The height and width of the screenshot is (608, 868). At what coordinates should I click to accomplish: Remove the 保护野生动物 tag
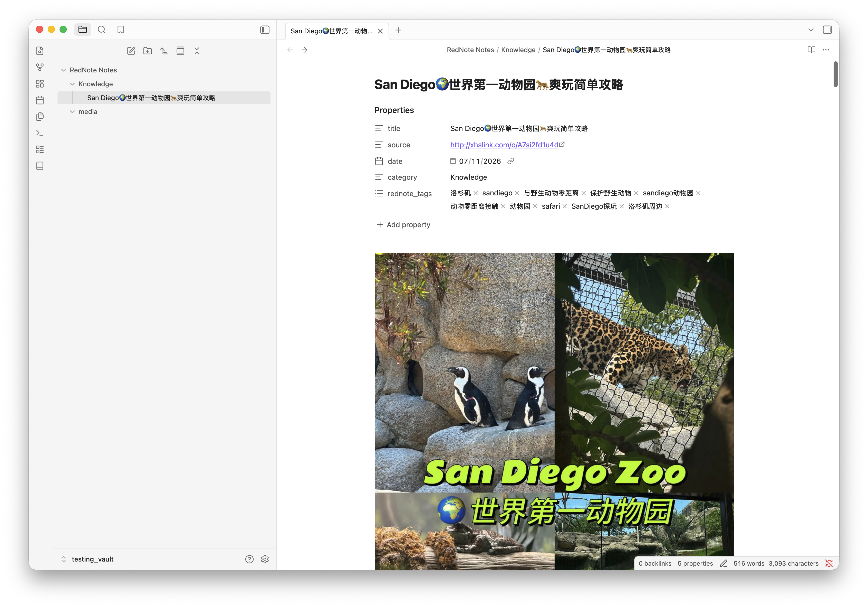coord(636,193)
